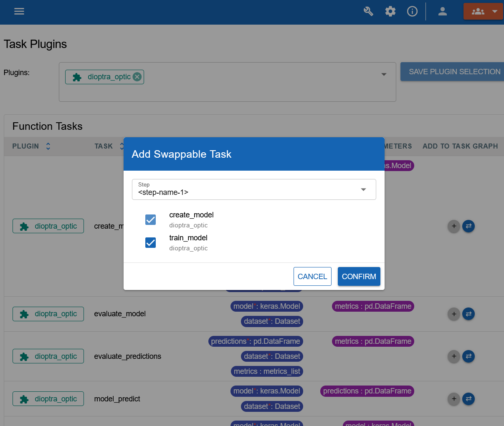The image size is (504, 426).
Task: Click puzzle icon in dioptra_optic chip
Action: coord(77,77)
